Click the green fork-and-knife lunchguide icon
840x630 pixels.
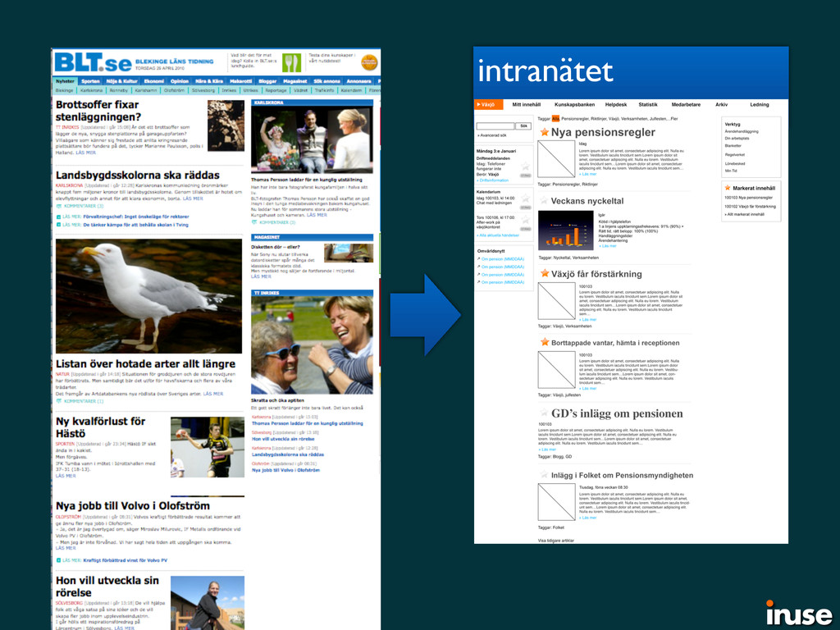pos(291,62)
